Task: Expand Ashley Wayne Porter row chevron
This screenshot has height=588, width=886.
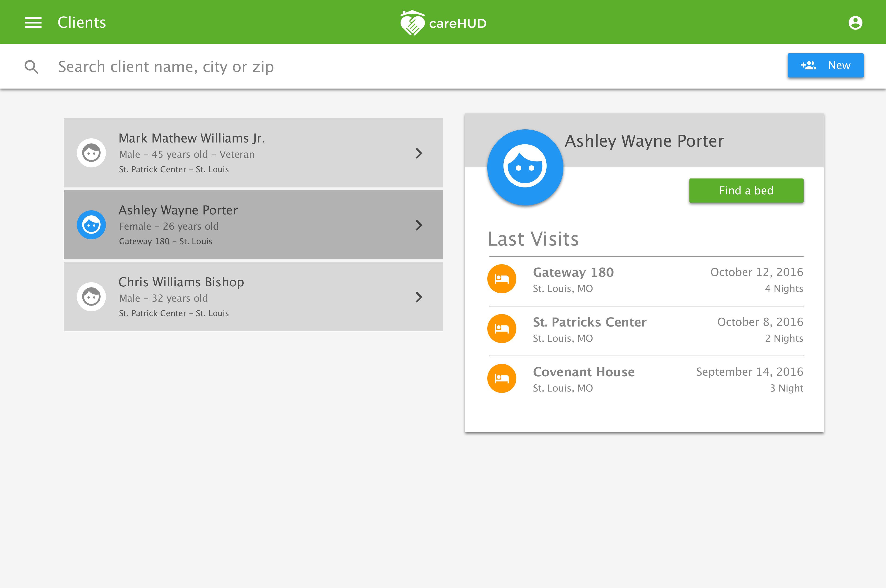Action: click(x=419, y=225)
